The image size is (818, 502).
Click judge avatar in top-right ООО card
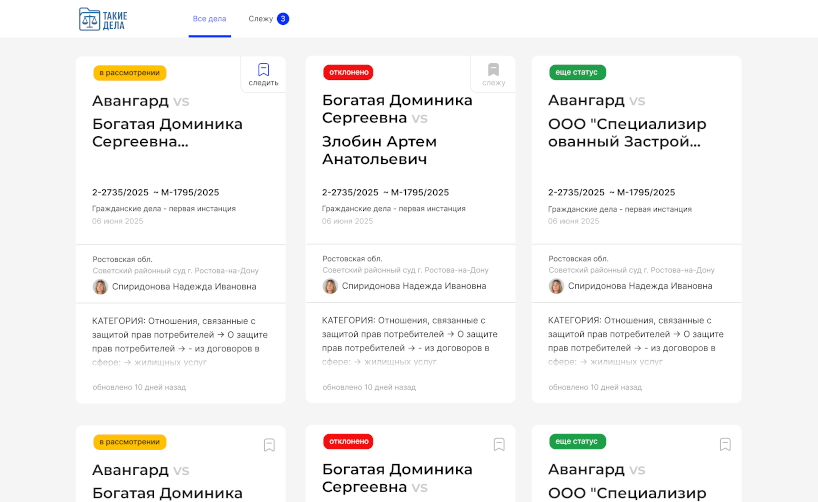[x=556, y=286]
